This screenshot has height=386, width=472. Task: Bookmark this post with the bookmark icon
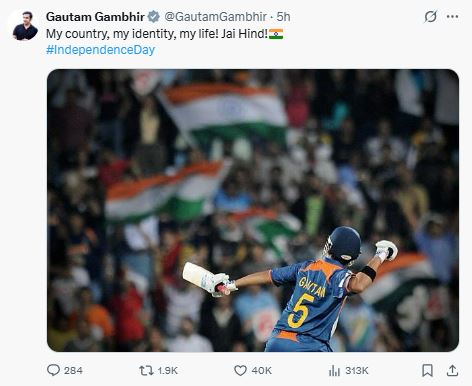[x=427, y=370]
